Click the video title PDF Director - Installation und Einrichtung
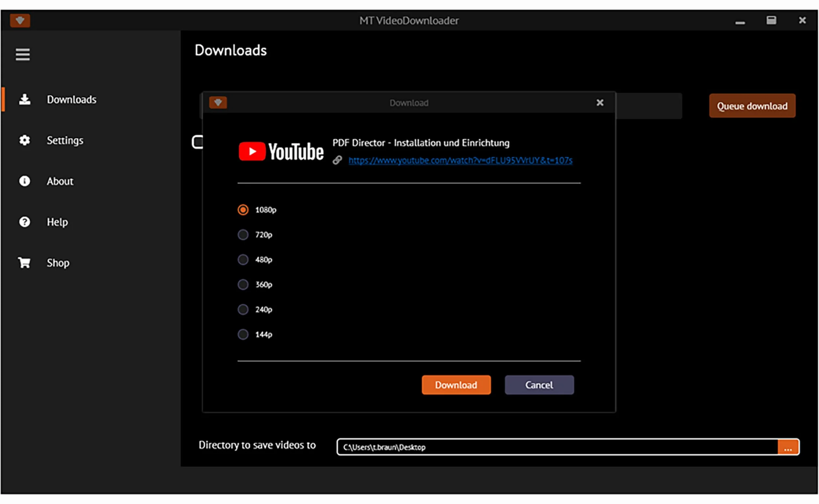Image resolution: width=819 pixels, height=504 pixels. [421, 143]
